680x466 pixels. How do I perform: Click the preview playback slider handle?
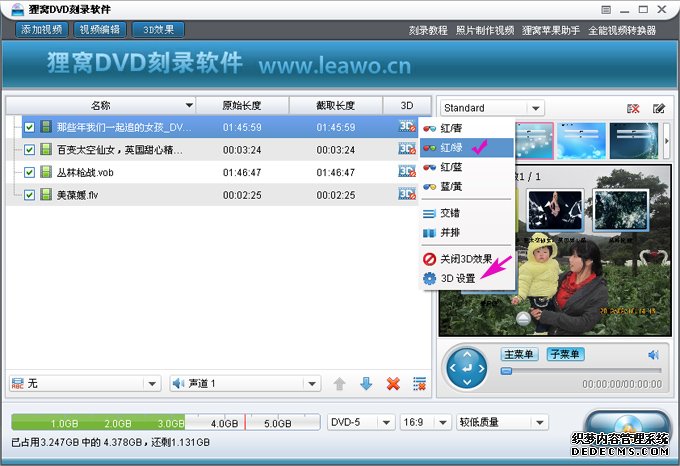tap(506, 371)
